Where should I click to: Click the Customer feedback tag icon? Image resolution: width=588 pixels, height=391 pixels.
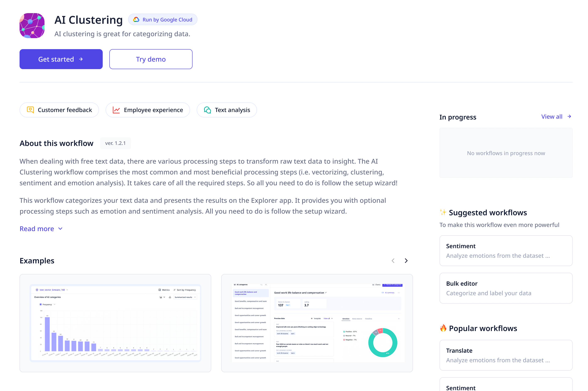[30, 110]
